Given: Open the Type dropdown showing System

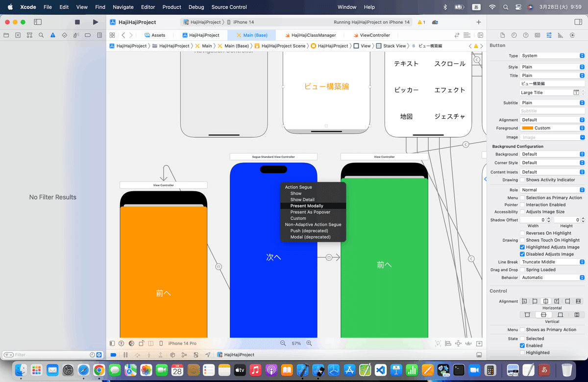Looking at the screenshot, I should 552,56.
